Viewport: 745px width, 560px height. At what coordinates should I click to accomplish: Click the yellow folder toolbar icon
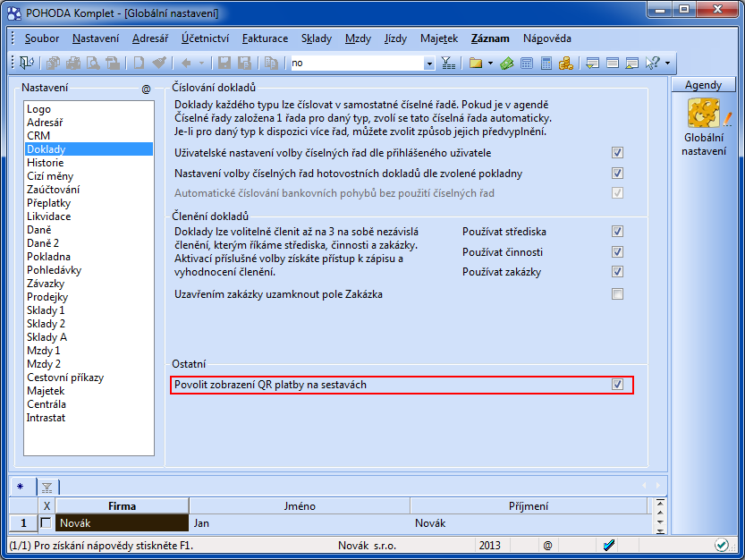[x=475, y=63]
